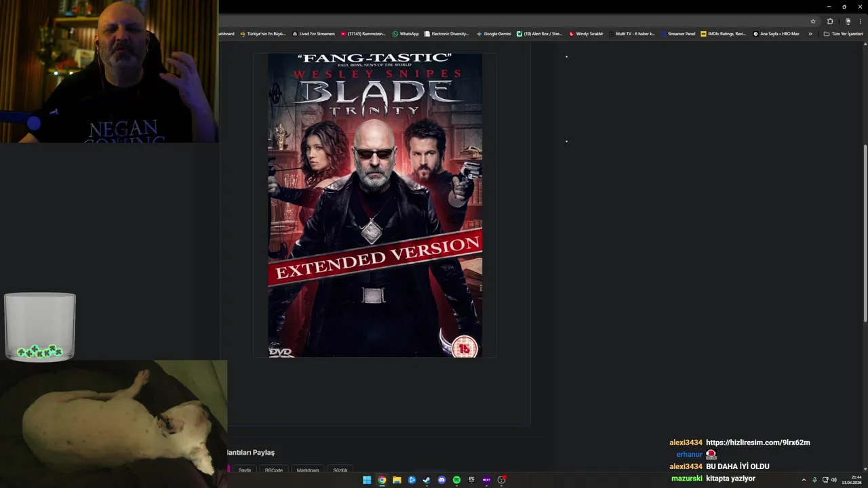Open the Google Gemini bookmark
The width and height of the screenshot is (868, 488).
[x=494, y=34]
